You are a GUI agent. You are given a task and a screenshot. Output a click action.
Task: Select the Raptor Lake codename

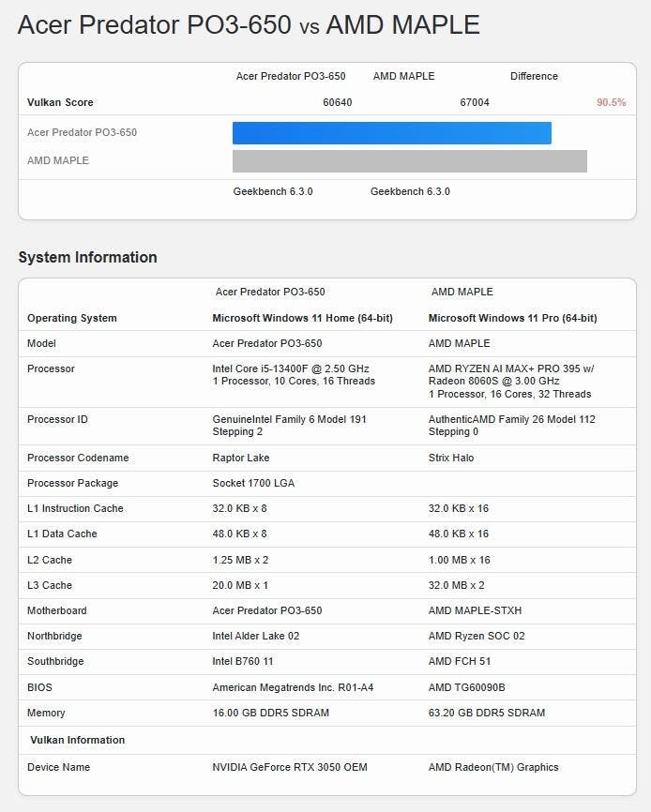[241, 458]
